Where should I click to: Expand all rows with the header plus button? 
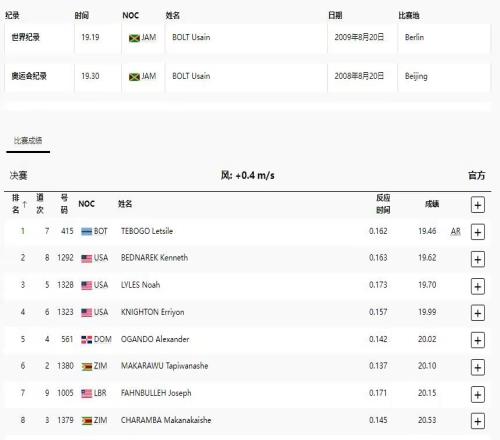click(x=478, y=205)
